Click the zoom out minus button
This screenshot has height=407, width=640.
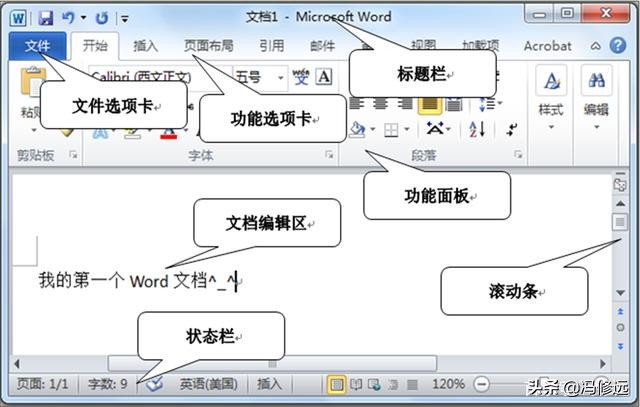pyautogui.click(x=482, y=384)
